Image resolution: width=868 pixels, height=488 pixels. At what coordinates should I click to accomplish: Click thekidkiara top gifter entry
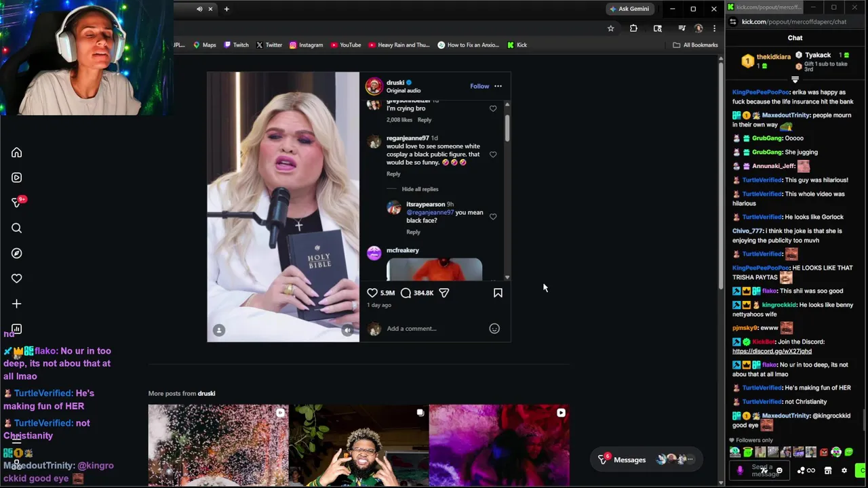766,61
